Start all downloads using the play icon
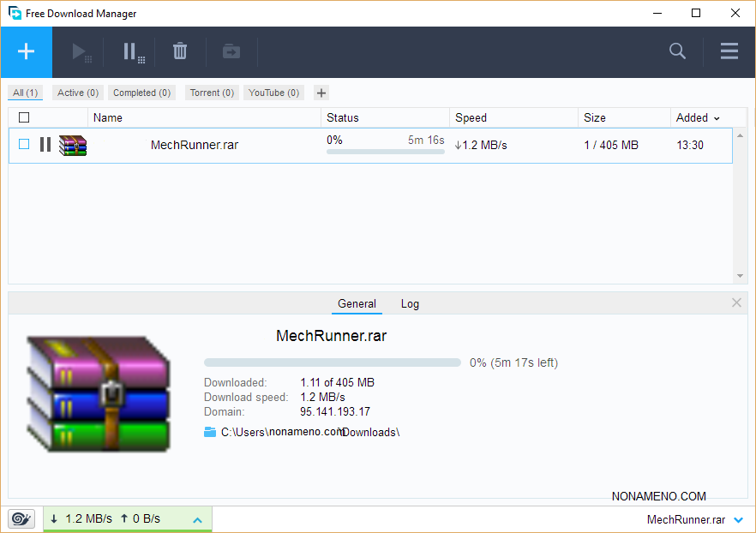The width and height of the screenshot is (756, 533). click(81, 52)
